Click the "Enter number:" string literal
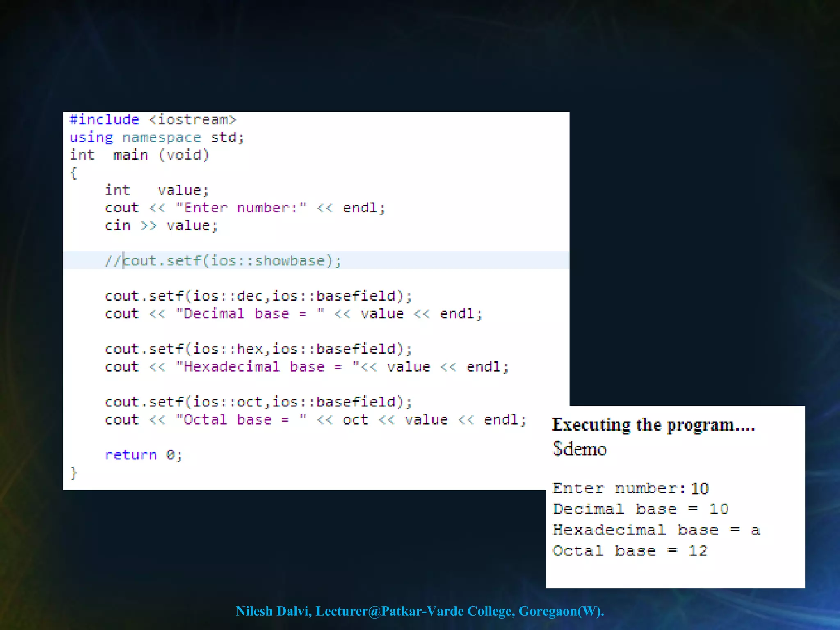The image size is (840, 630). click(x=241, y=208)
